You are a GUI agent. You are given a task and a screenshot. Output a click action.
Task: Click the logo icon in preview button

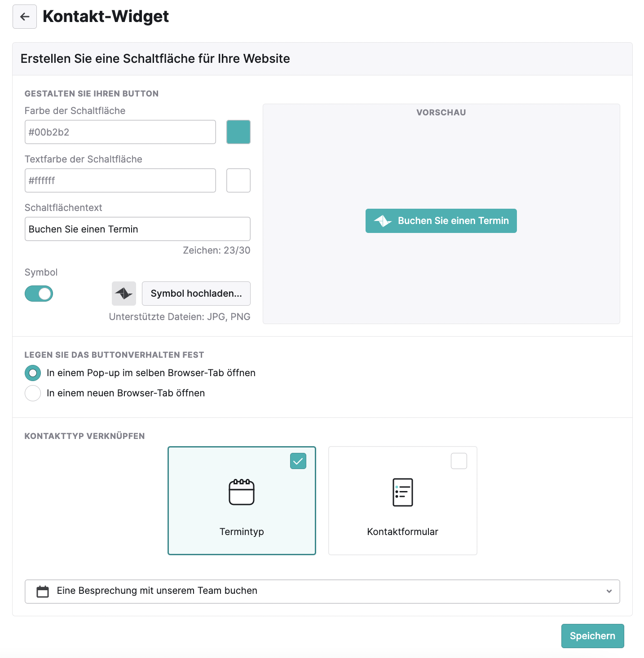383,221
